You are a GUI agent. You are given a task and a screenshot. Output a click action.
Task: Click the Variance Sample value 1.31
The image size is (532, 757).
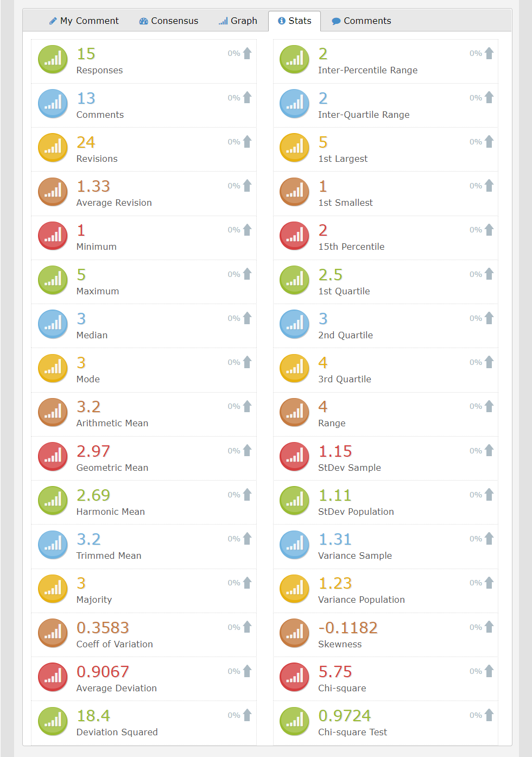point(335,539)
